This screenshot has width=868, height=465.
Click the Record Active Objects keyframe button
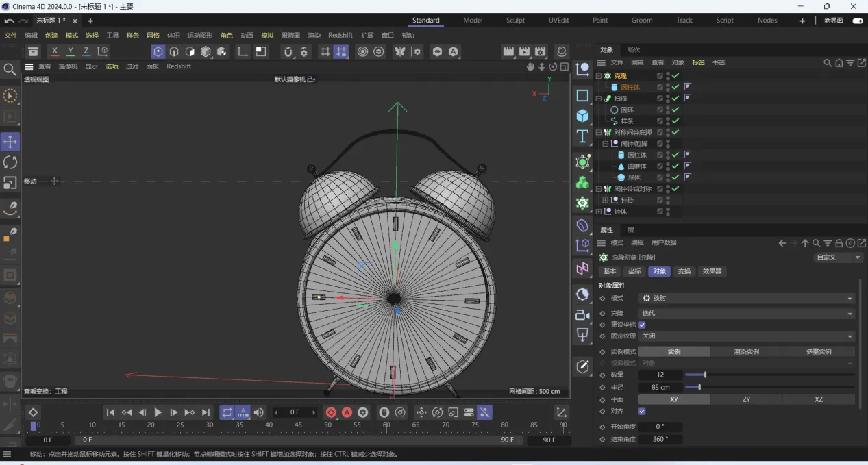332,412
